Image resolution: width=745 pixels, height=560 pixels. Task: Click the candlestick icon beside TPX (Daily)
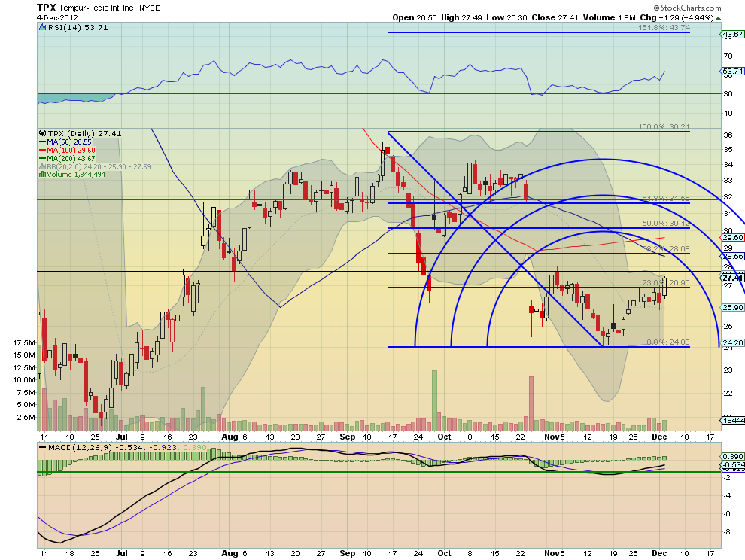(x=43, y=133)
